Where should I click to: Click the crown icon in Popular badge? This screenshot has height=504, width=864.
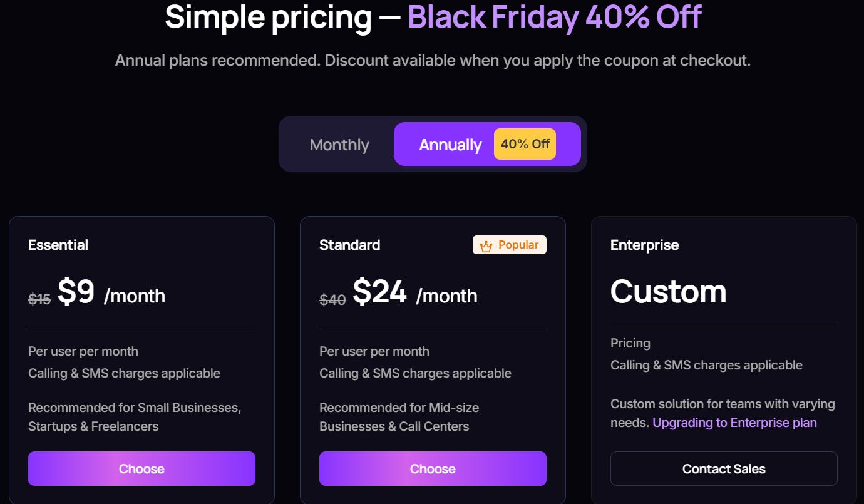tap(485, 245)
